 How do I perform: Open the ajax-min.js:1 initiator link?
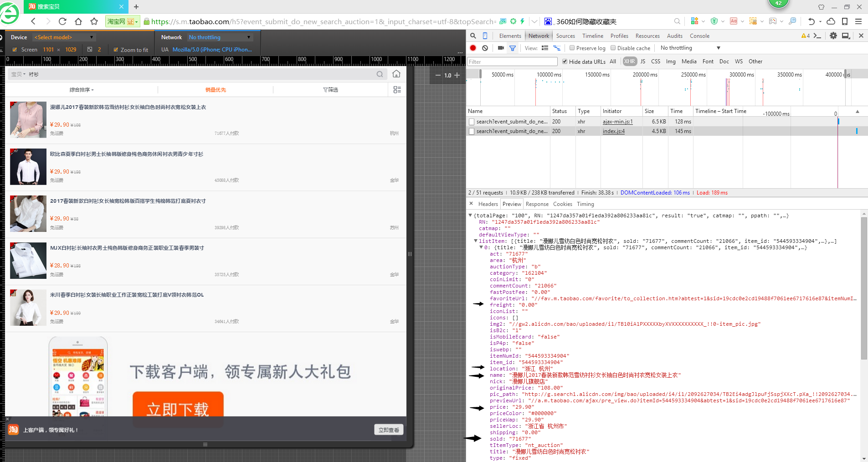click(x=617, y=122)
